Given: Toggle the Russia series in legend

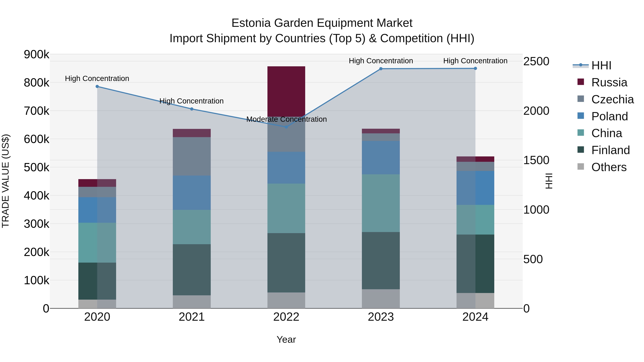Looking at the screenshot, I should 602,82.
